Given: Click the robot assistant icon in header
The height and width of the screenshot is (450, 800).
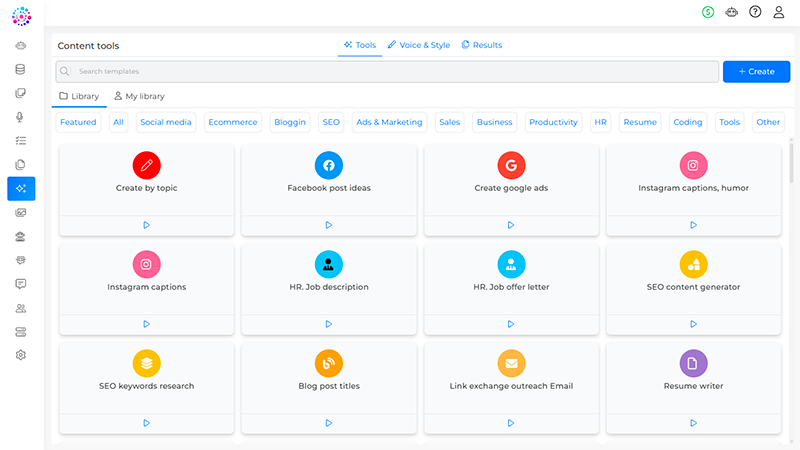Looking at the screenshot, I should pos(732,12).
